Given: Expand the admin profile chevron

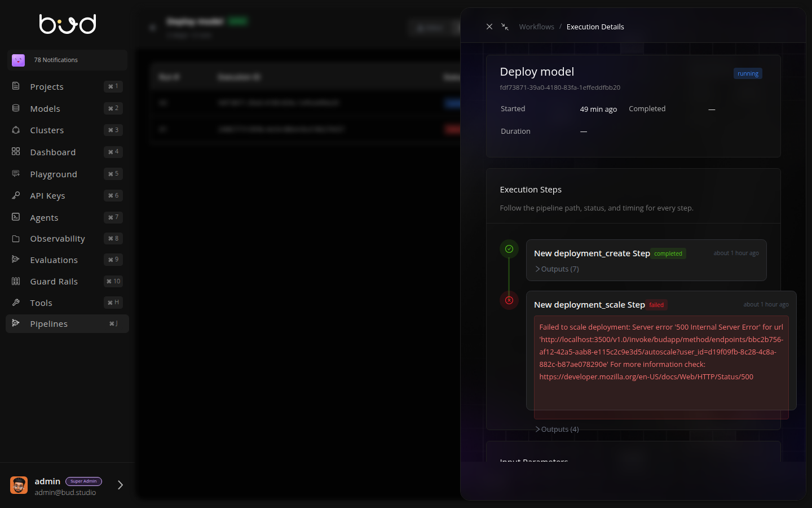Looking at the screenshot, I should pos(120,485).
